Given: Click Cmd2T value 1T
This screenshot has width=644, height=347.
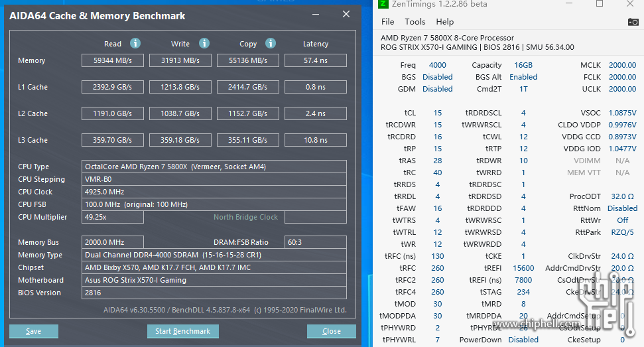Looking at the screenshot, I should pyautogui.click(x=523, y=89).
